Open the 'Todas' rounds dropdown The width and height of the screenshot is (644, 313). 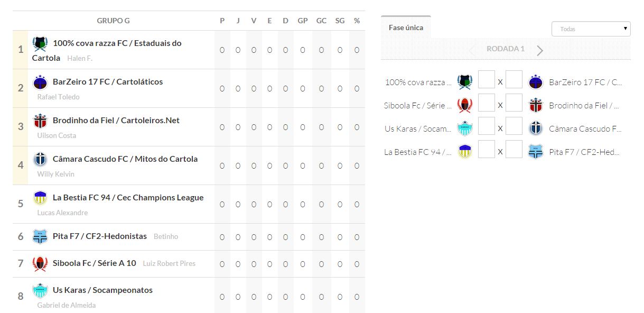click(x=591, y=29)
